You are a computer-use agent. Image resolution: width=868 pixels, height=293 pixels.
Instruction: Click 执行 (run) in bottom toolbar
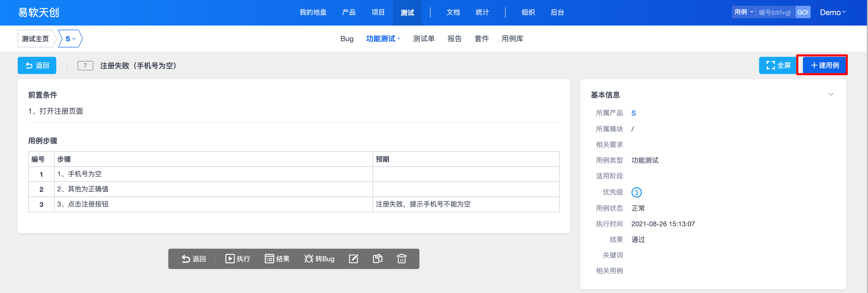[x=238, y=259]
